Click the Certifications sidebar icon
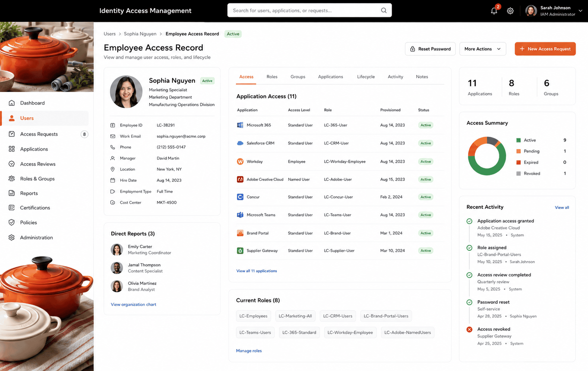This screenshot has width=588, height=371. (x=12, y=207)
